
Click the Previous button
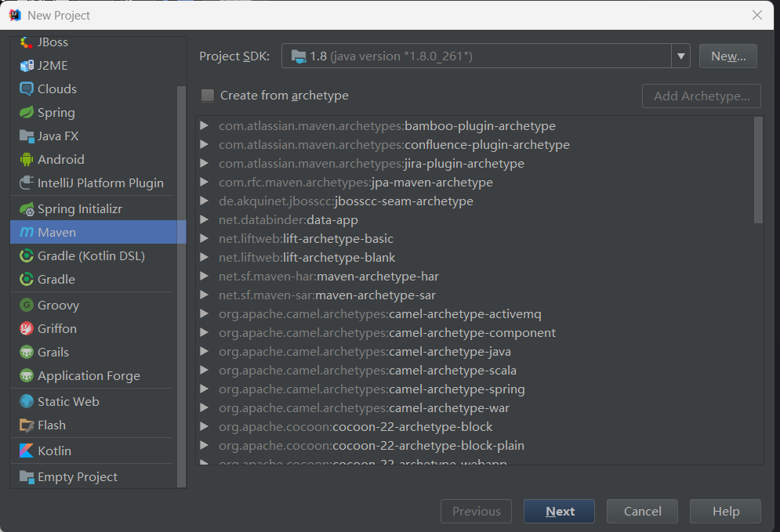(476, 511)
